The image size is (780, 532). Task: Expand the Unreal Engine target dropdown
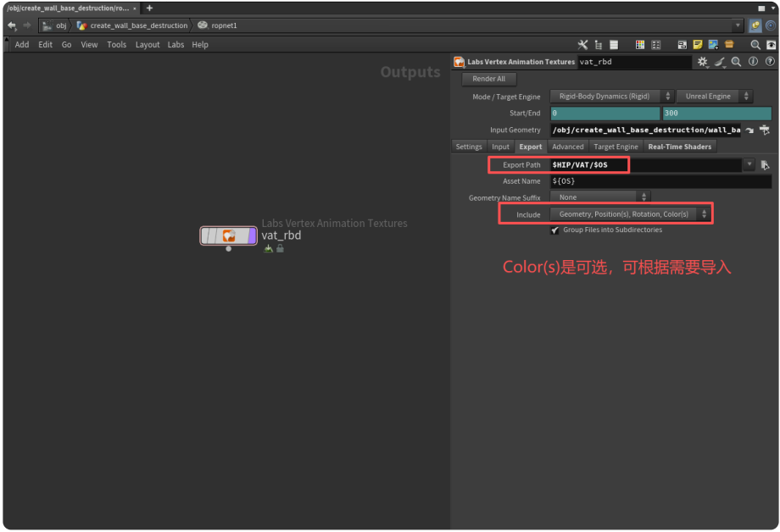coord(714,97)
